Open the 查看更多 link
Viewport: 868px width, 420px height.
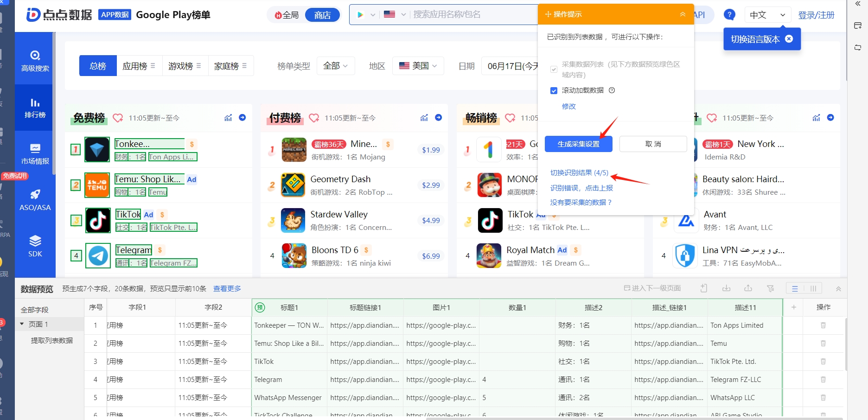click(x=227, y=288)
